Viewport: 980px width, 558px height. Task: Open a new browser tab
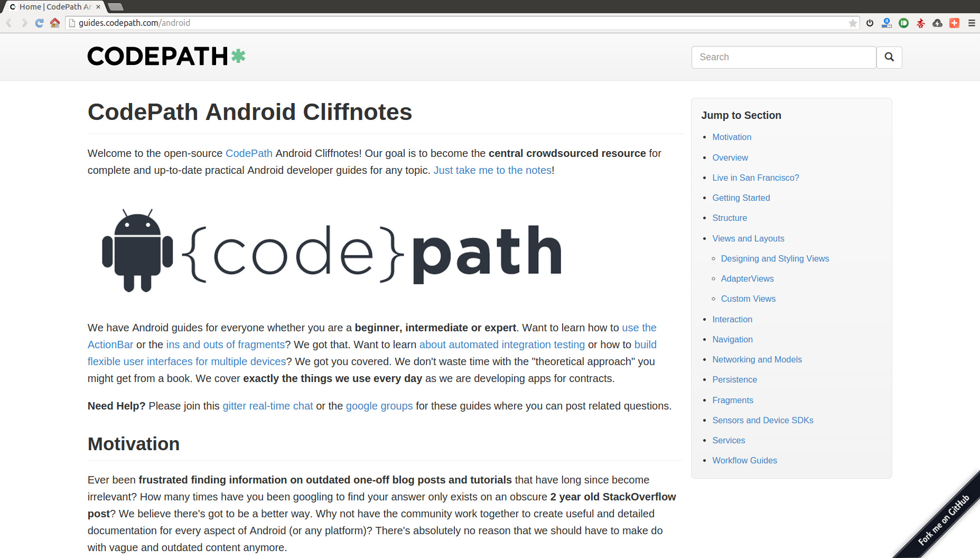pyautogui.click(x=115, y=7)
